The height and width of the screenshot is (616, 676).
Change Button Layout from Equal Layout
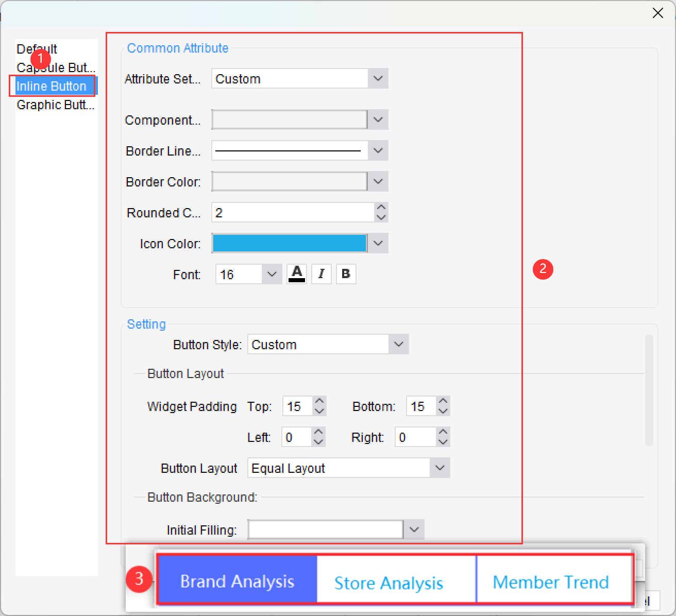(440, 468)
